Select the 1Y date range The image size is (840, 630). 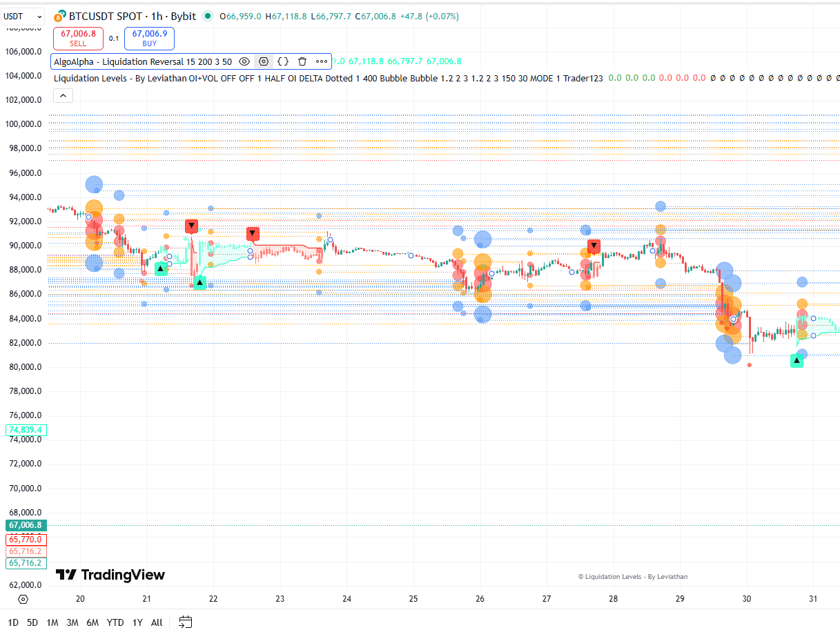click(137, 622)
